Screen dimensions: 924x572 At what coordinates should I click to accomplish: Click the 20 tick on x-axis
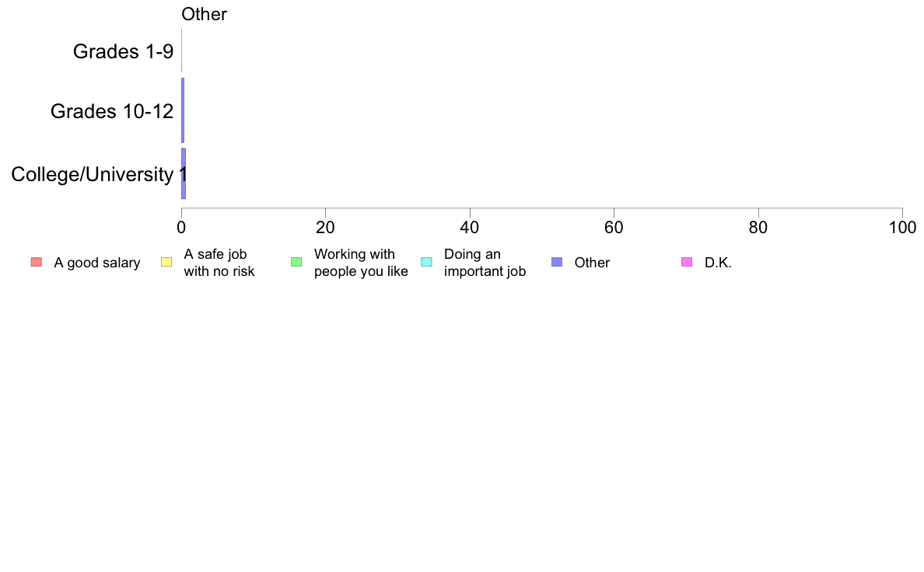point(325,228)
